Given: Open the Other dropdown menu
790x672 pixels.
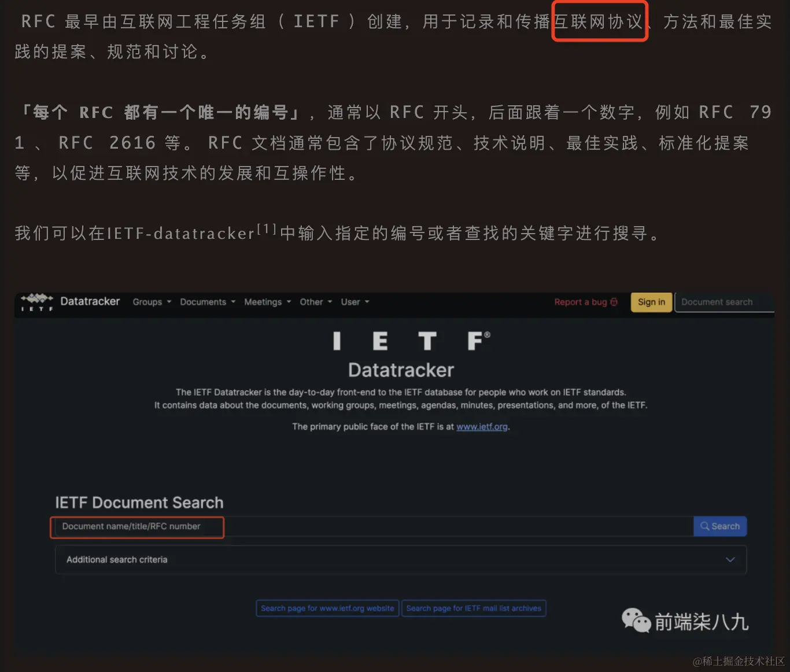Looking at the screenshot, I should click(316, 302).
